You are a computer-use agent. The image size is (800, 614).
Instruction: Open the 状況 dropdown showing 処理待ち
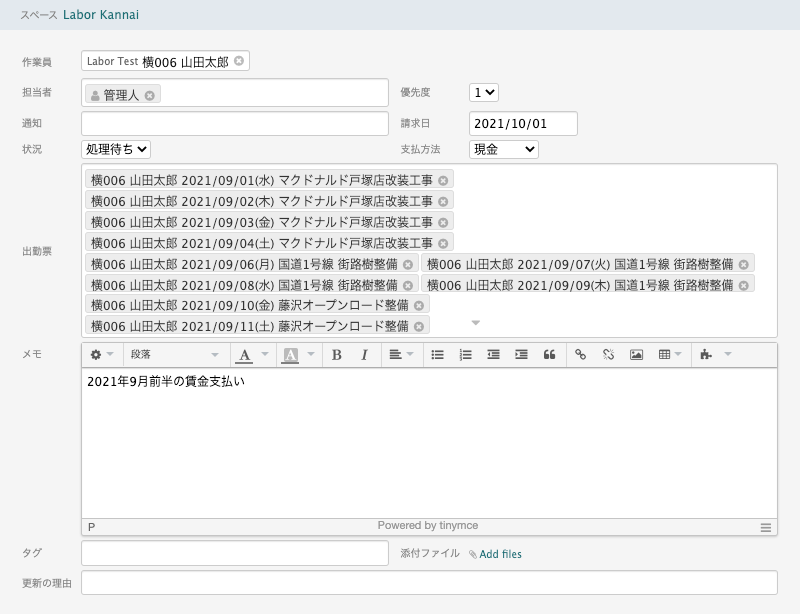(116, 149)
